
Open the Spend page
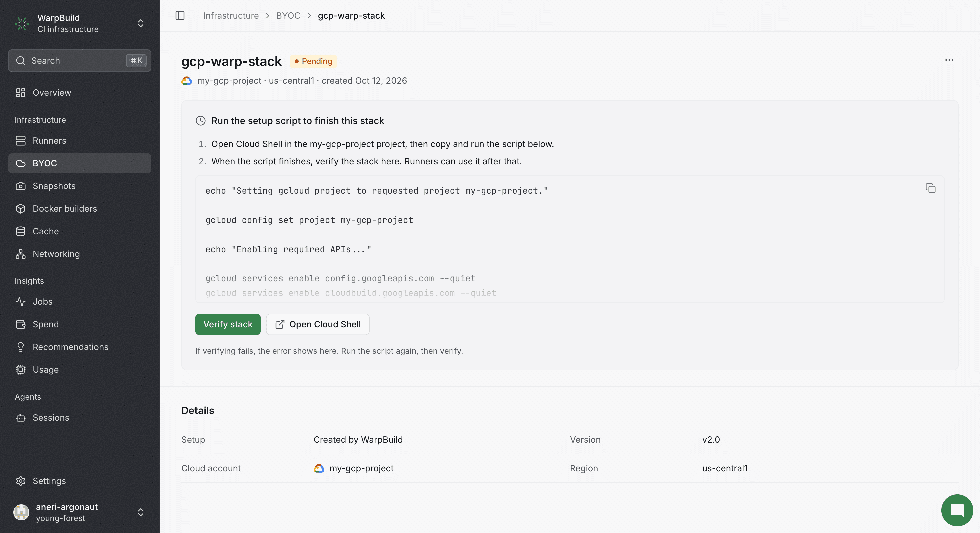pyautogui.click(x=80, y=324)
